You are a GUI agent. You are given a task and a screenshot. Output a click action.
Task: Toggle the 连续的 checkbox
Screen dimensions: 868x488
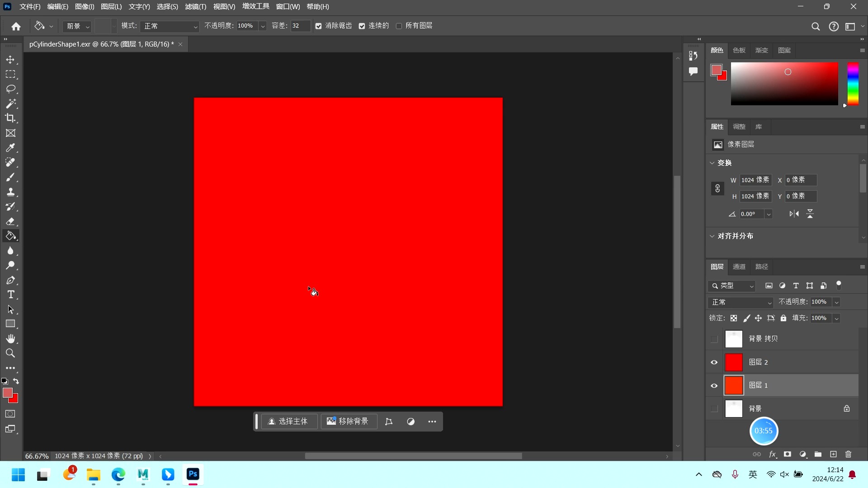pos(362,26)
